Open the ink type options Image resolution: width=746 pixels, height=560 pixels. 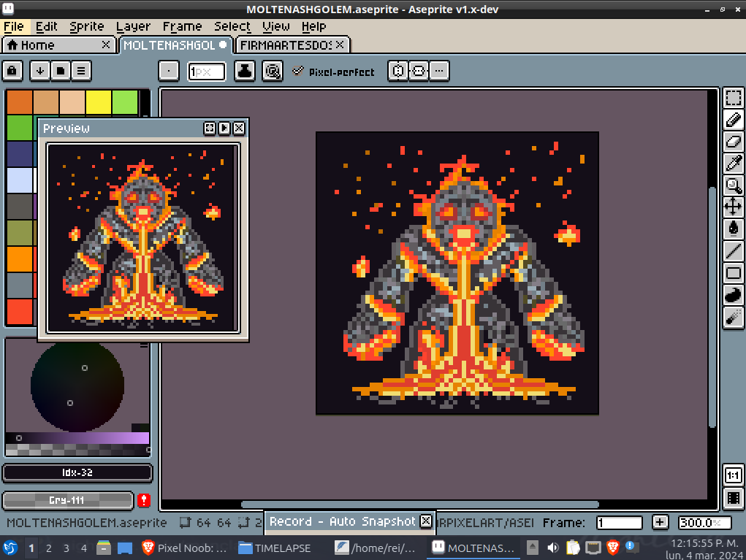point(245,71)
